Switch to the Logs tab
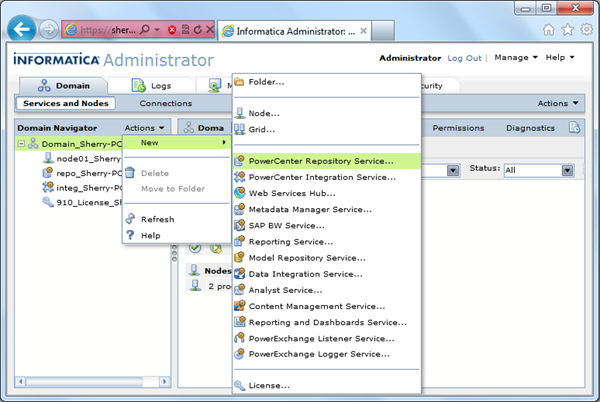 [152, 86]
